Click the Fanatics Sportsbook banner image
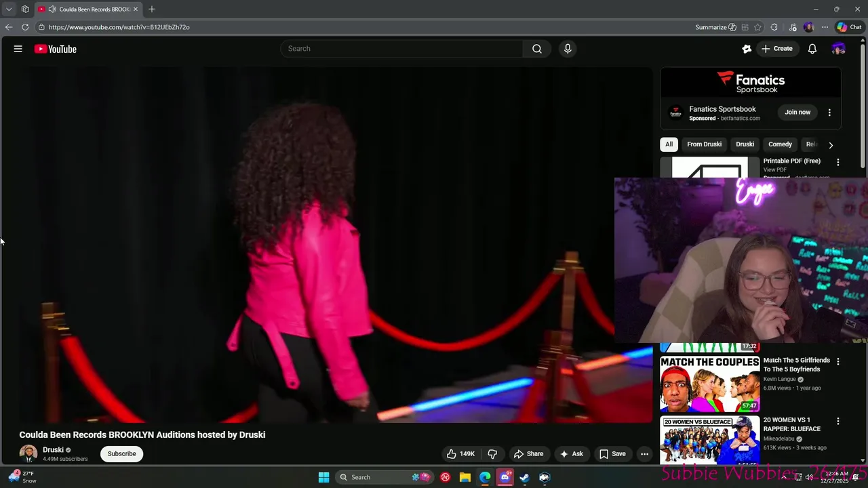 pyautogui.click(x=751, y=83)
